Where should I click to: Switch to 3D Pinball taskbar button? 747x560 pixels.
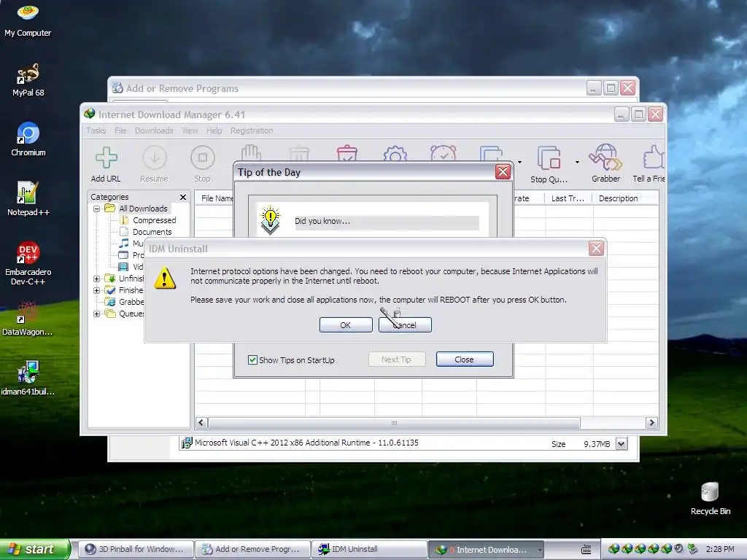pyautogui.click(x=135, y=550)
